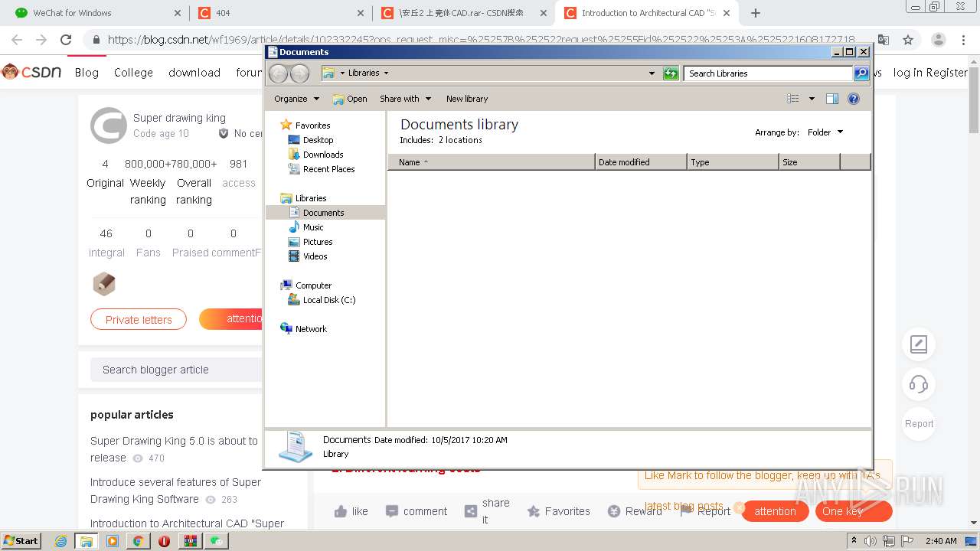Select Videos library
Viewport: 980px width, 551px height.
click(315, 256)
